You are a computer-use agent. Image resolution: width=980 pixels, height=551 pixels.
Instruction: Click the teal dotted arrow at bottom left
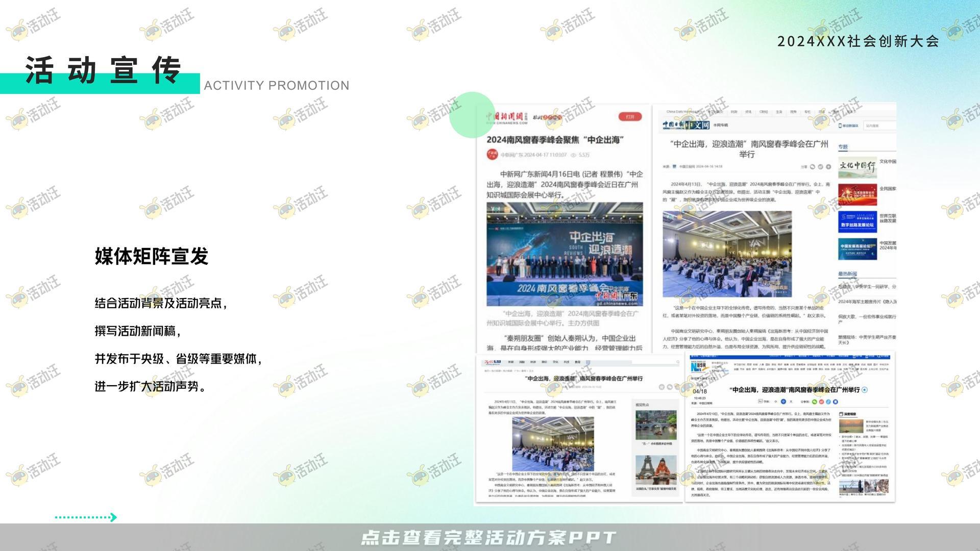86,517
